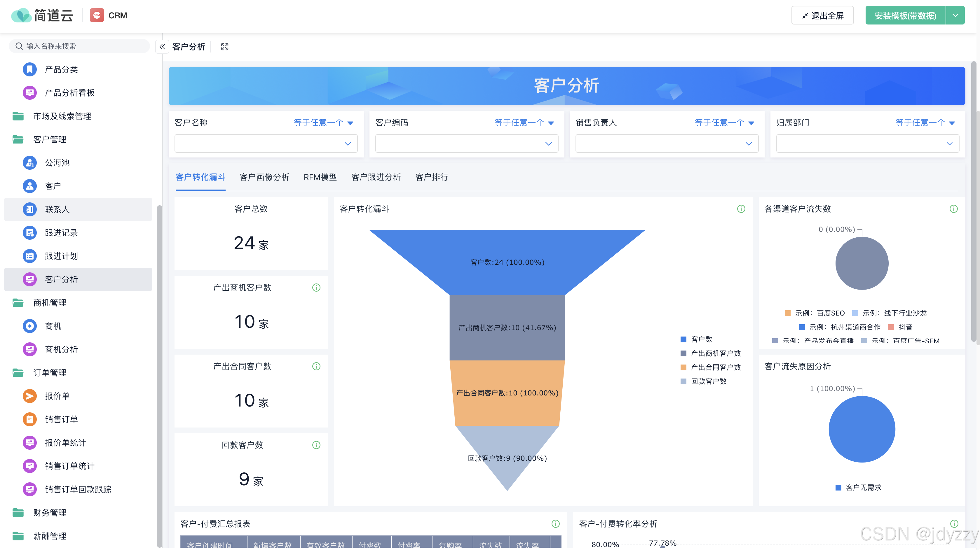Open 客户名称 filter condition dropdown 等于任意一个
The width and height of the screenshot is (980, 550).
323,122
